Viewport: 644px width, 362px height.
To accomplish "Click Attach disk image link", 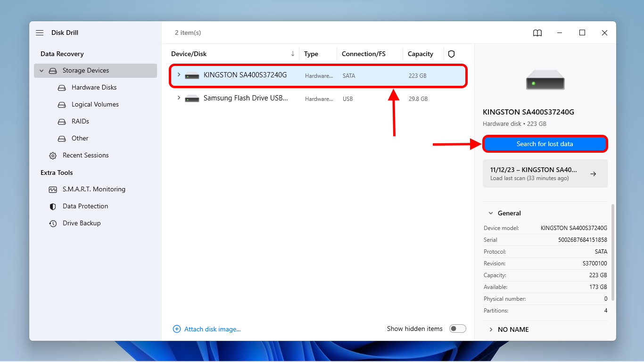I will (212, 329).
